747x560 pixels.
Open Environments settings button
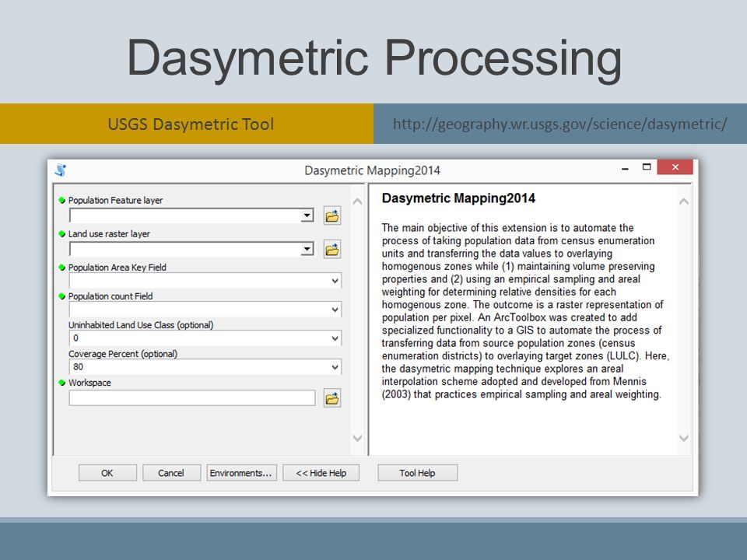pos(241,473)
